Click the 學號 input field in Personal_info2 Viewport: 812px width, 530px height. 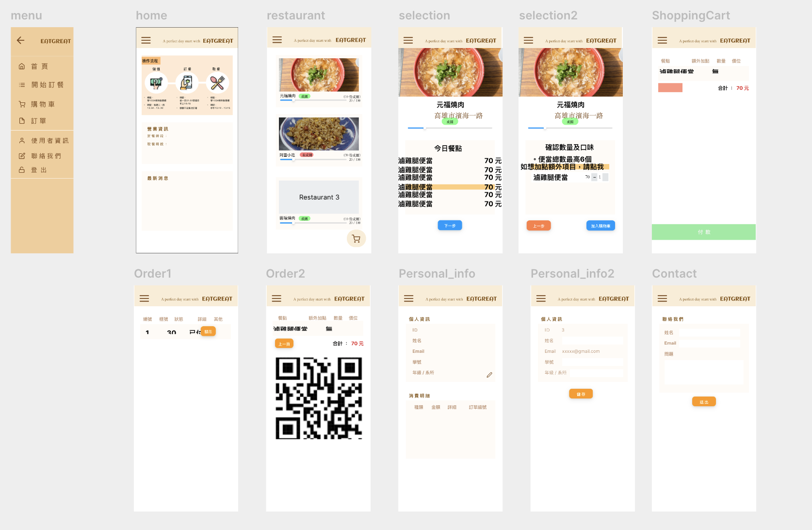(592, 362)
